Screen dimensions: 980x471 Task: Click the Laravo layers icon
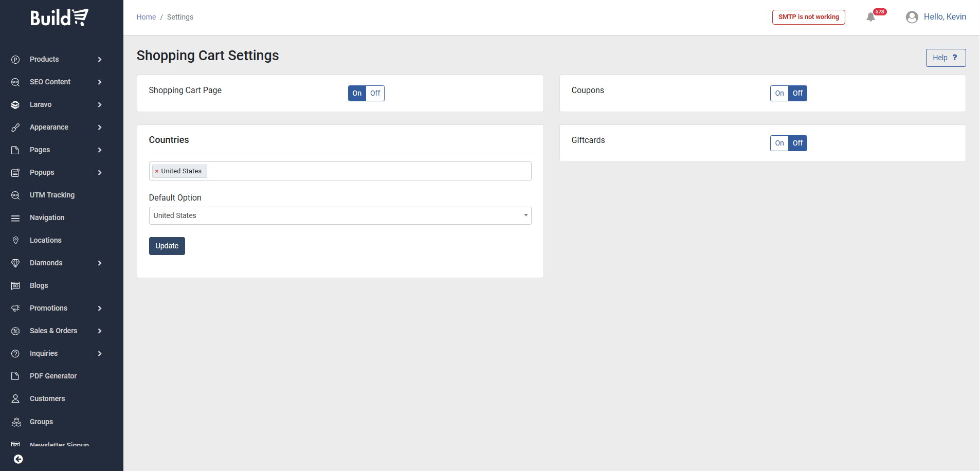pyautogui.click(x=15, y=105)
